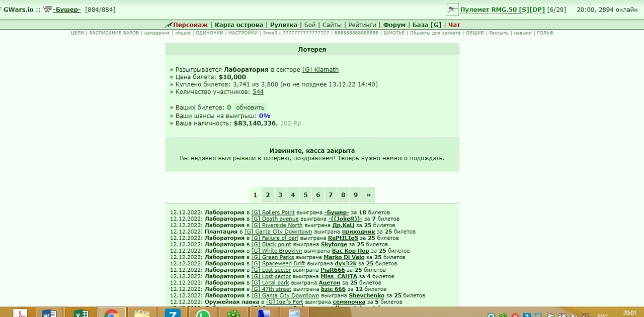Go to results page 9
This screenshot has height=317, width=644.
[356, 195]
